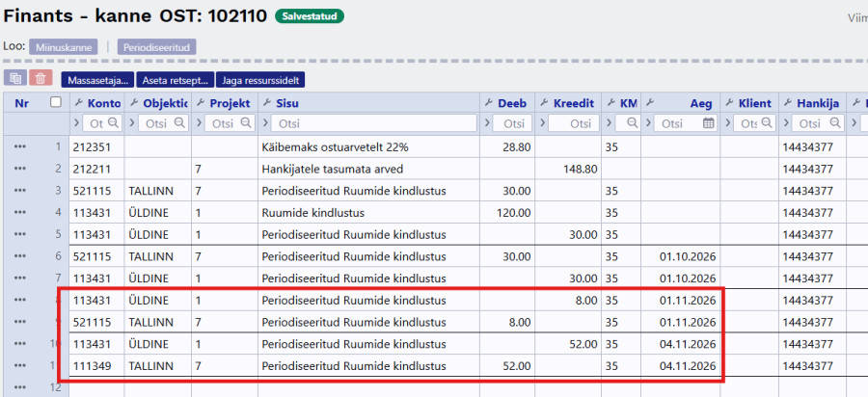
Task: Click magnifier icon in Konto filter
Action: pyautogui.click(x=113, y=123)
